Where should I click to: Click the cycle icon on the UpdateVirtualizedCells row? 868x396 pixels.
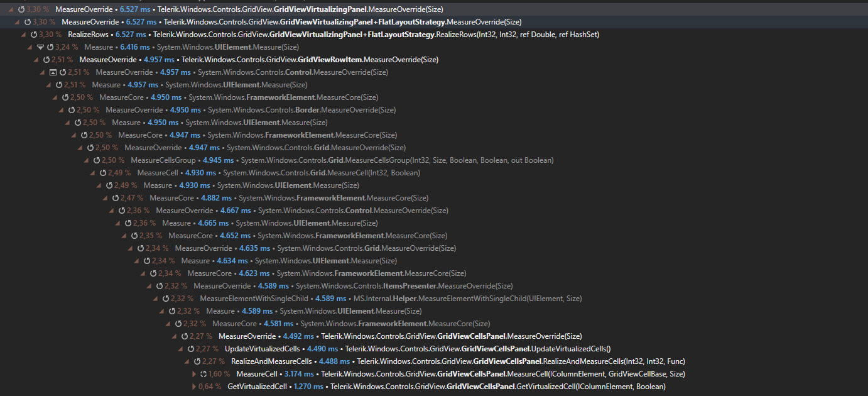click(x=191, y=349)
